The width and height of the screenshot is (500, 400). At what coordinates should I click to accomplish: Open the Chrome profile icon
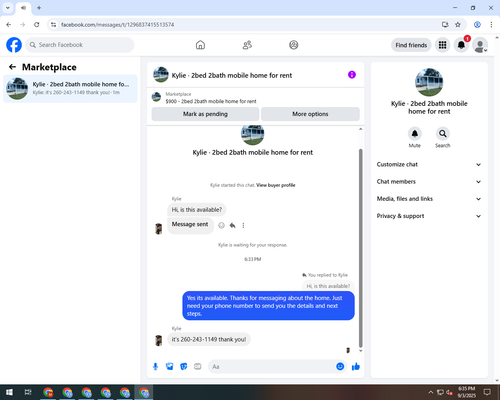pyautogui.click(x=477, y=25)
